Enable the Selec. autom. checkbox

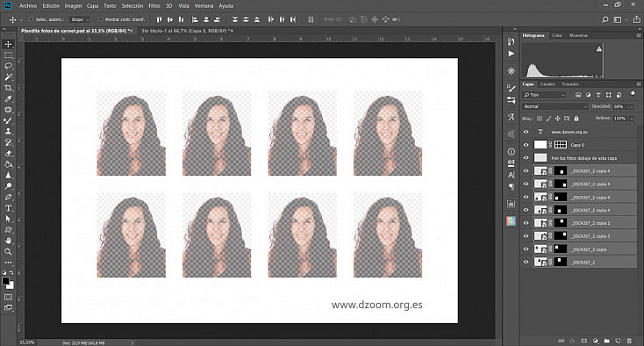pyautogui.click(x=32, y=19)
